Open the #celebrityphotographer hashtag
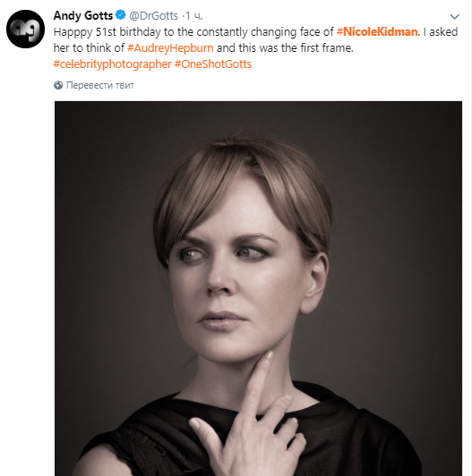The height and width of the screenshot is (476, 472). (x=113, y=64)
